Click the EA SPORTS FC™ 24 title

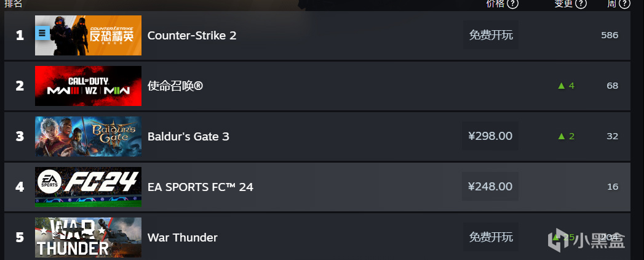point(201,187)
